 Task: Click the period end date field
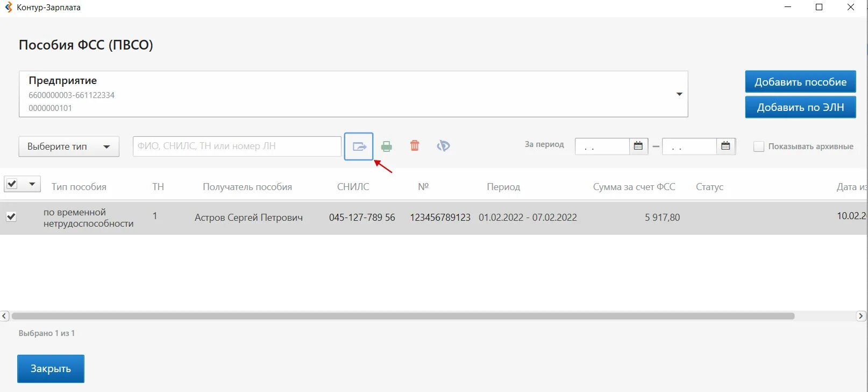[x=689, y=146]
